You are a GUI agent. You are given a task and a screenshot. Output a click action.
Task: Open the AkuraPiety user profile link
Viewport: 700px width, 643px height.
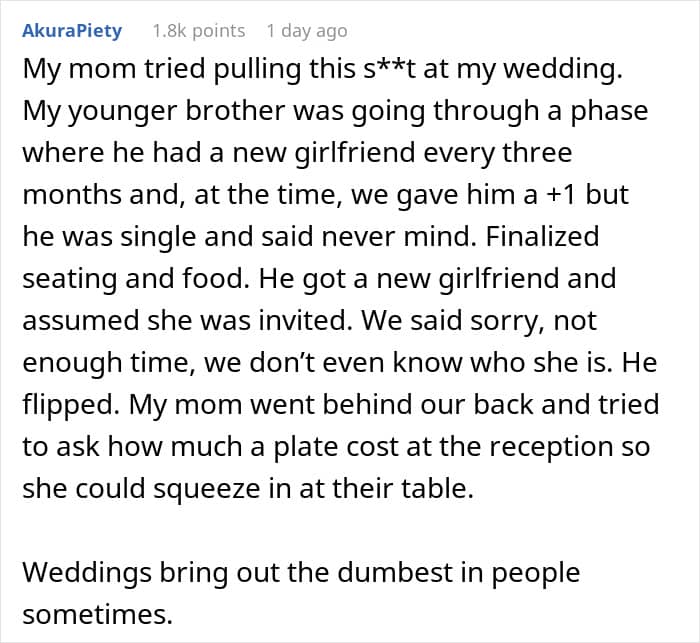click(x=72, y=31)
